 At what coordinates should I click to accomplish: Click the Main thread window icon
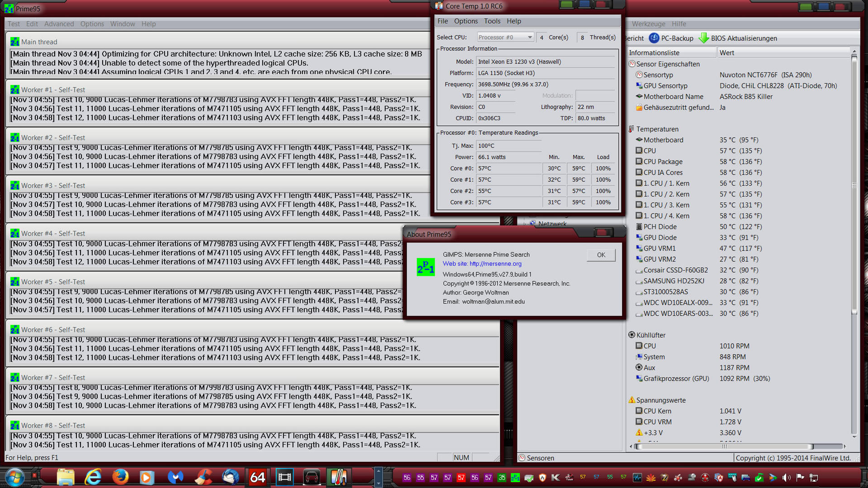15,42
